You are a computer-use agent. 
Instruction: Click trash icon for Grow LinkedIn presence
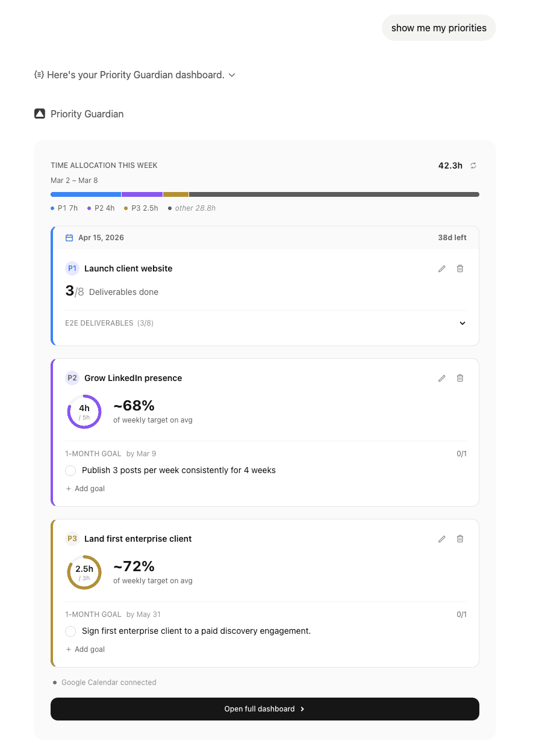point(460,378)
